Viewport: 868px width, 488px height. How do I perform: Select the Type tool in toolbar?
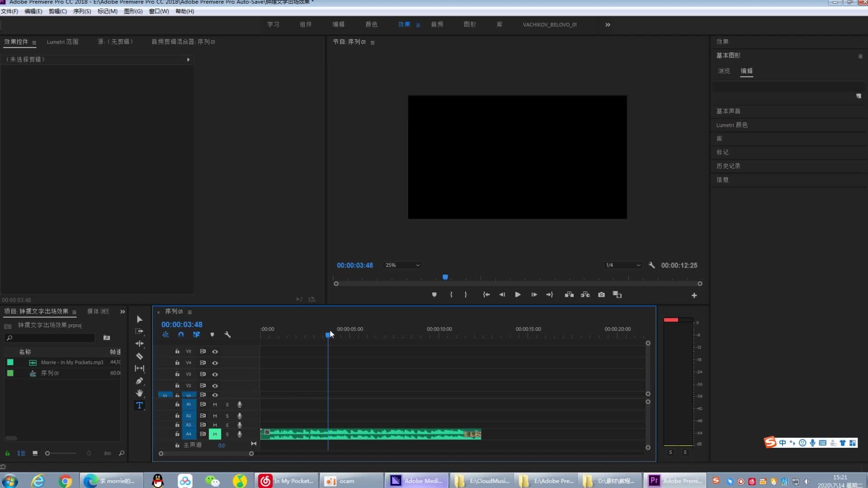[x=140, y=406]
